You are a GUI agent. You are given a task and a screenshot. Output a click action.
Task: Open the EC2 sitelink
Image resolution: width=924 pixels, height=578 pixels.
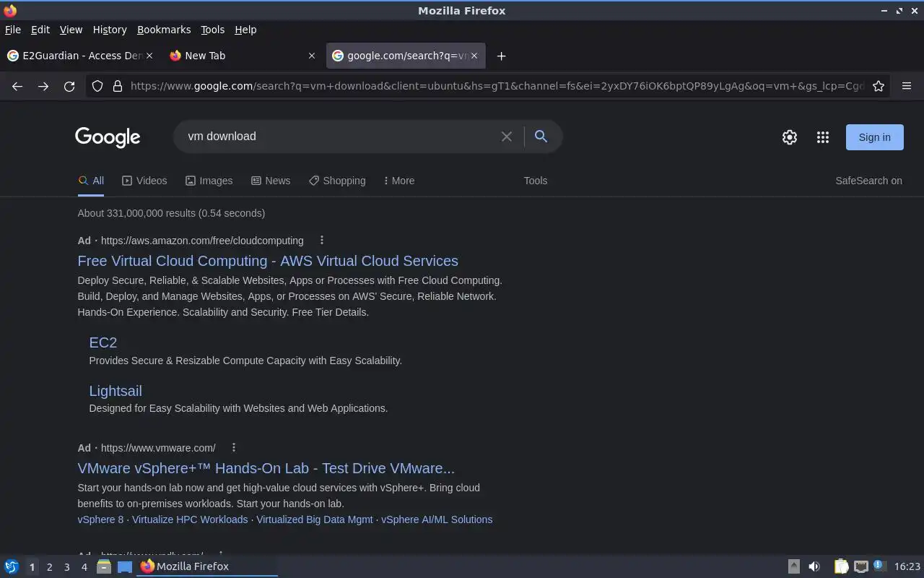pos(103,342)
